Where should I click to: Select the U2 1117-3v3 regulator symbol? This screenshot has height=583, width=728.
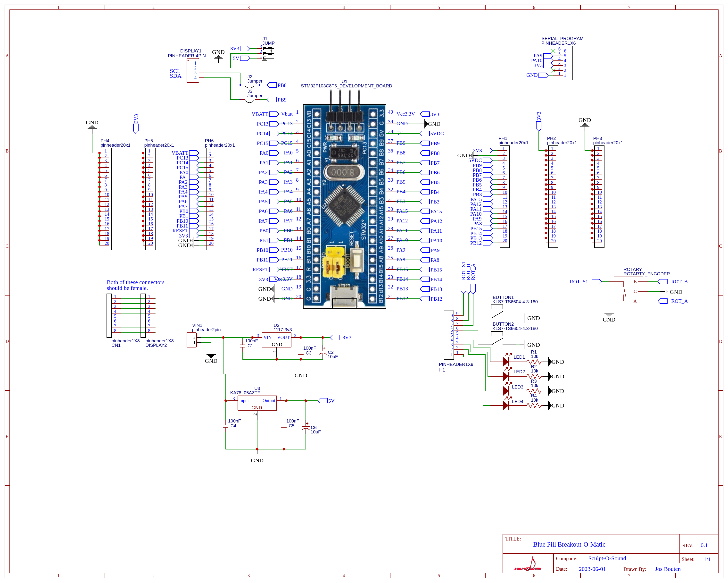click(x=277, y=340)
